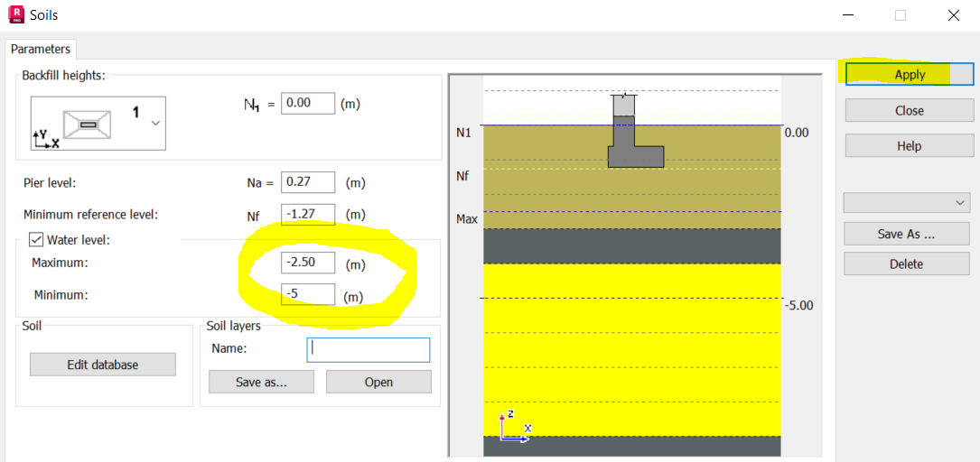Click the Minimum reference level Nf field
This screenshot has height=462, width=980.
click(307, 214)
